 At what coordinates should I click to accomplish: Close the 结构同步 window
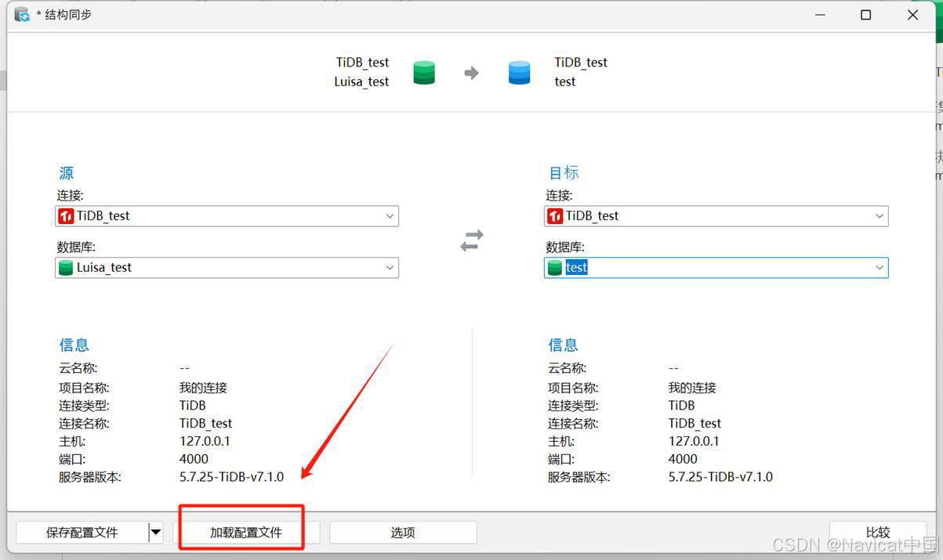click(x=912, y=15)
